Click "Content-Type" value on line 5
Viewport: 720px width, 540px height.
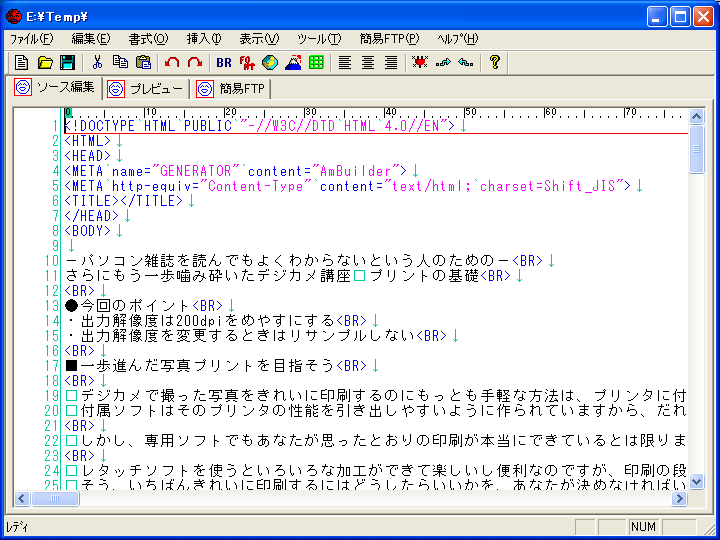pyautogui.click(x=259, y=186)
